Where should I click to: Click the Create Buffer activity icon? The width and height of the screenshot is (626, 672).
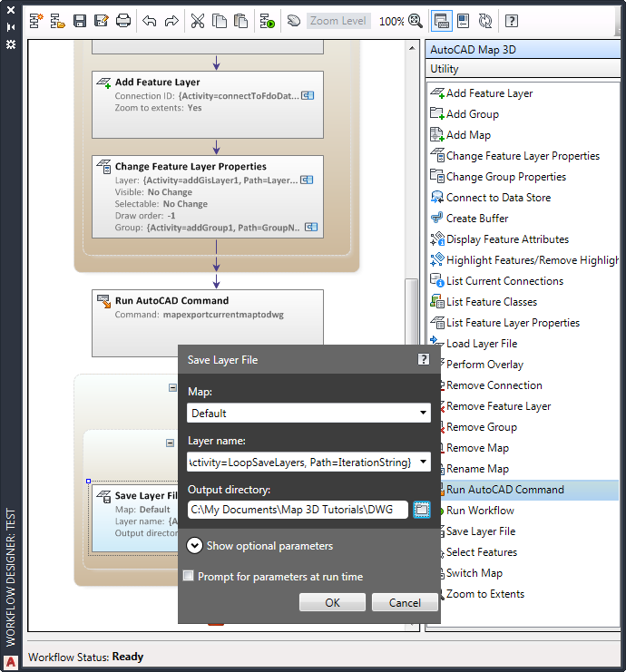pyautogui.click(x=436, y=219)
